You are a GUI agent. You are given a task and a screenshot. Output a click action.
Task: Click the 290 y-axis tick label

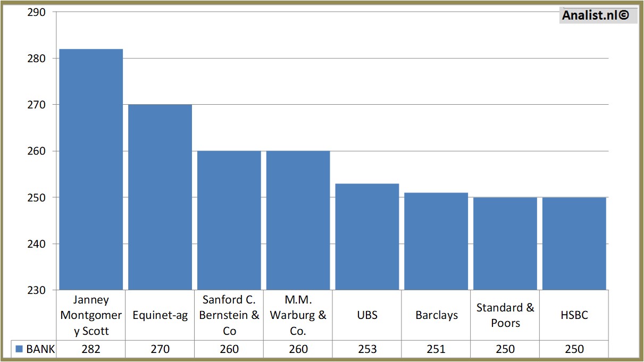tap(36, 12)
